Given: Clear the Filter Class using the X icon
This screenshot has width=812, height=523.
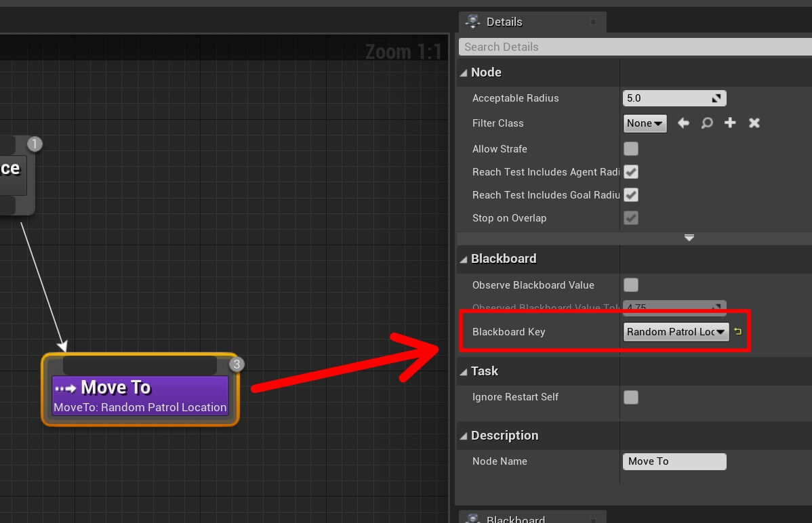Looking at the screenshot, I should [x=754, y=123].
